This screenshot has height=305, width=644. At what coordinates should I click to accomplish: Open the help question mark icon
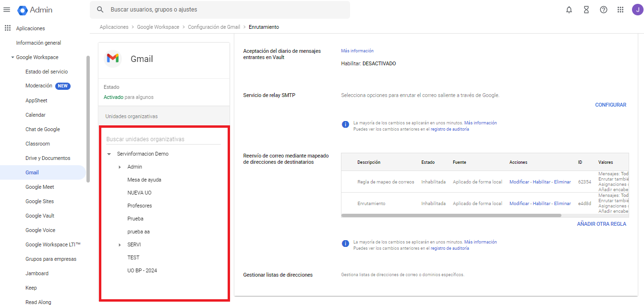[x=604, y=10]
